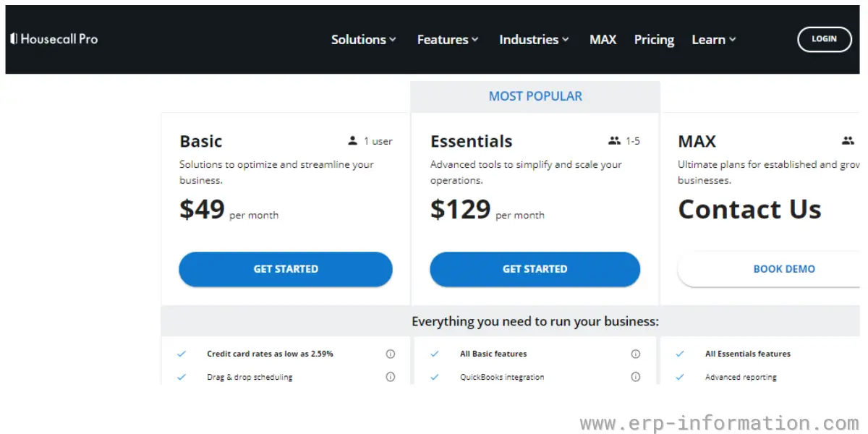
Task: Click the LOGIN button
Action: coord(824,39)
